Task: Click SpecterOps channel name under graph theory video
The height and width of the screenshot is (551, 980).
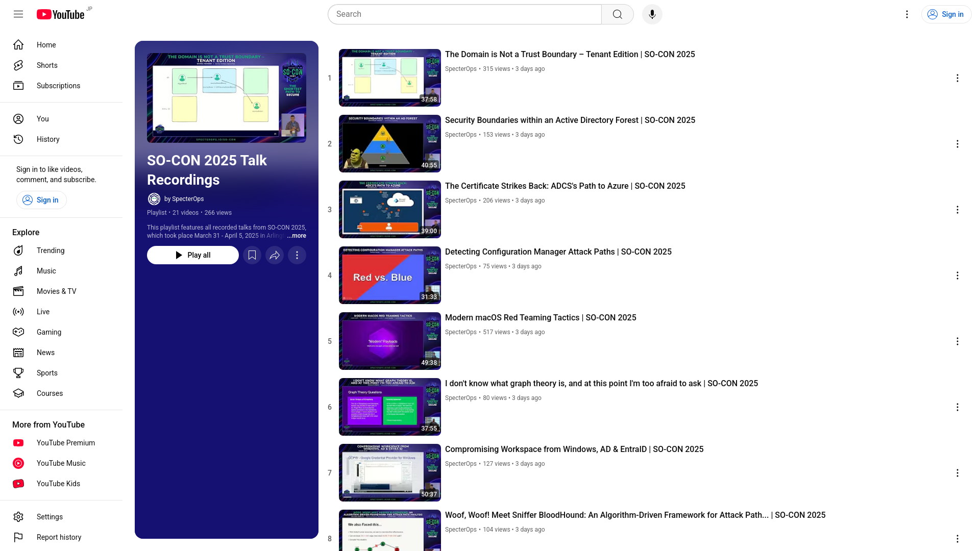Action: pos(461,398)
